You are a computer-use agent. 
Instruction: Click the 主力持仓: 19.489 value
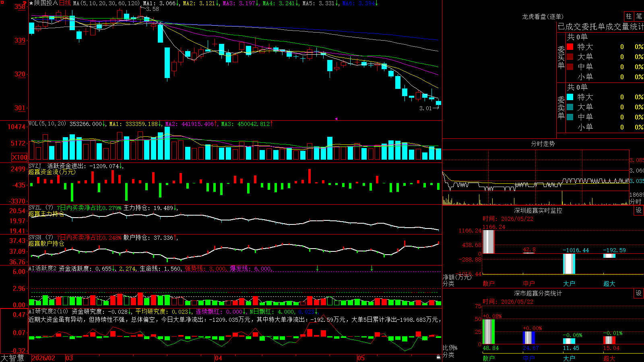[x=151, y=208]
